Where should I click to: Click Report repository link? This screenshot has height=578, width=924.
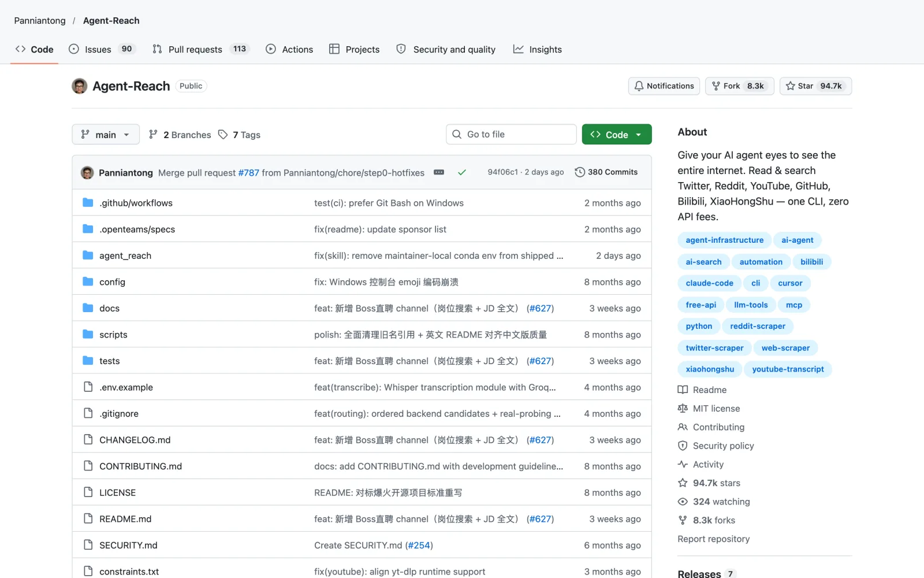(x=714, y=539)
